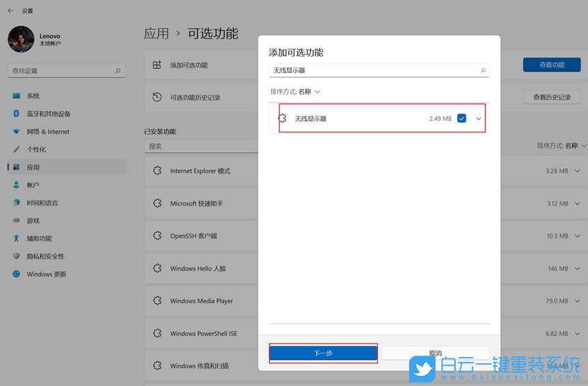The width and height of the screenshot is (588, 386).
Task: Uncheck the 无线显示器 checkbox
Action: tap(461, 118)
